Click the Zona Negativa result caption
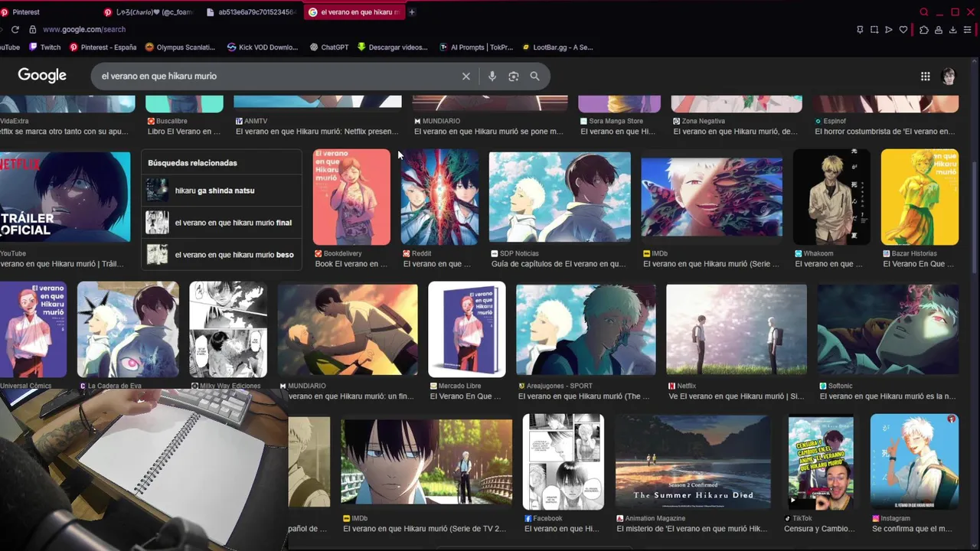The width and height of the screenshot is (980, 551). 735,132
